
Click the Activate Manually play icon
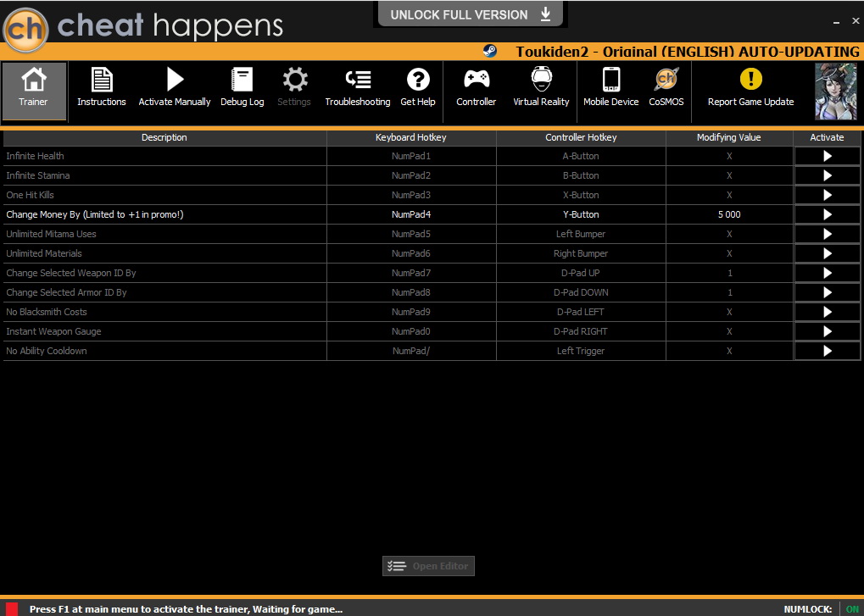pos(175,80)
